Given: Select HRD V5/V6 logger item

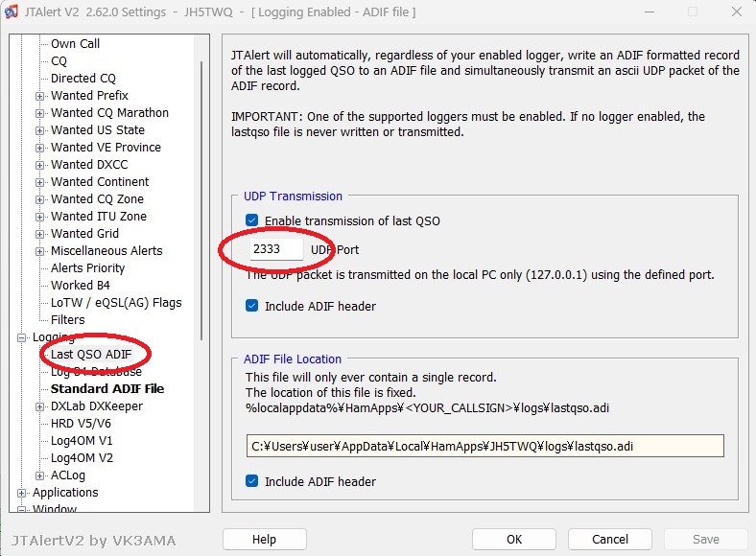Looking at the screenshot, I should [81, 424].
